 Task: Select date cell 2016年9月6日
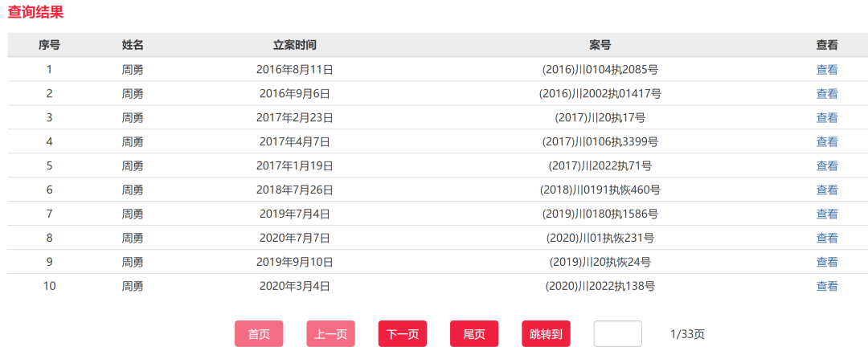point(294,93)
